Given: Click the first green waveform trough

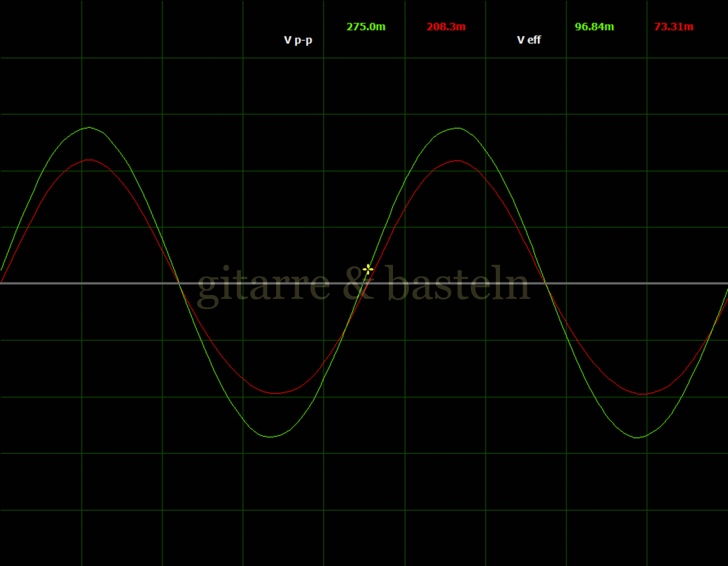Looking at the screenshot, I should pyautogui.click(x=272, y=436).
